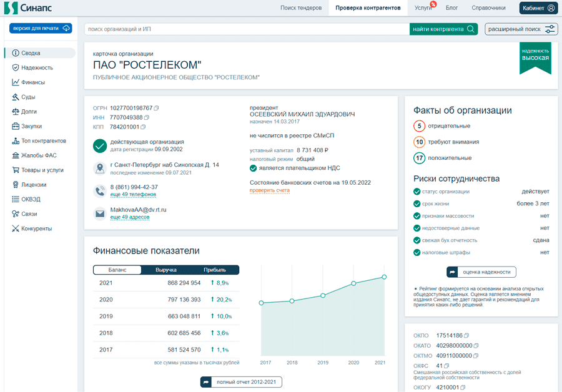Open расширеный поиск filters
Screen dimensions: 562x392
click(x=521, y=29)
